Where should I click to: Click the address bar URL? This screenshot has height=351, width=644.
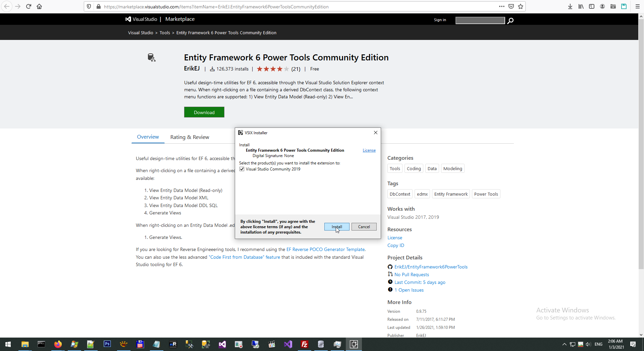pos(216,7)
